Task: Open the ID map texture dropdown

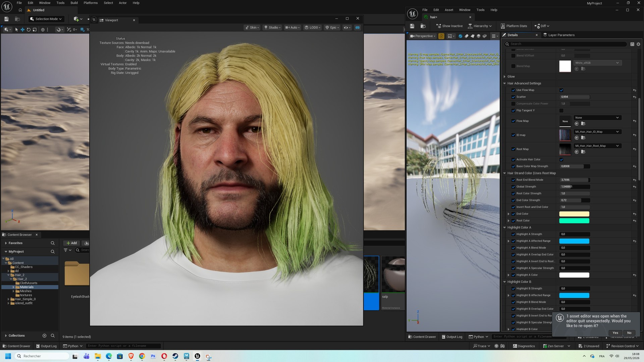Action: [598, 132]
